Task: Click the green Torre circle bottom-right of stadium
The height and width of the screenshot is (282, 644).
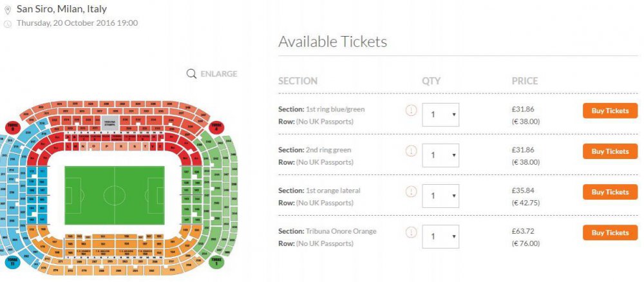Action: click(x=218, y=262)
